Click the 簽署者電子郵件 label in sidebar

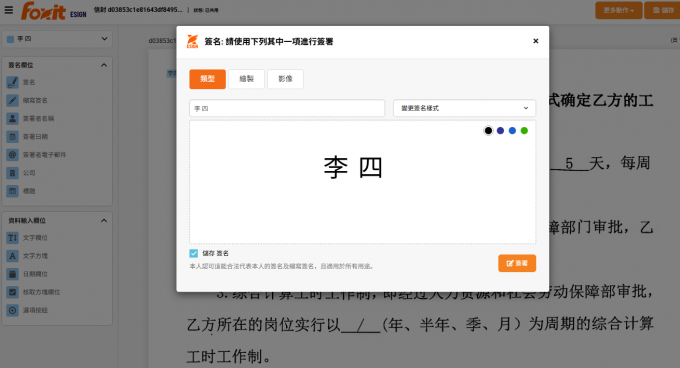pos(44,155)
